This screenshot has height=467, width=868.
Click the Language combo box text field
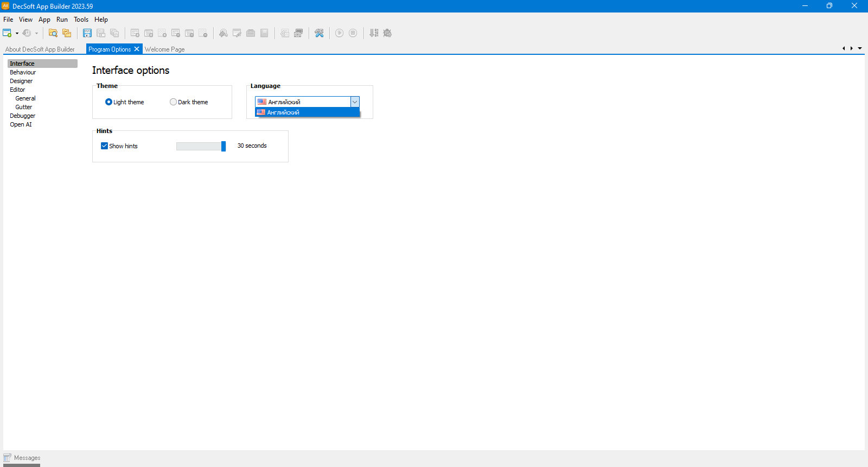coord(303,102)
